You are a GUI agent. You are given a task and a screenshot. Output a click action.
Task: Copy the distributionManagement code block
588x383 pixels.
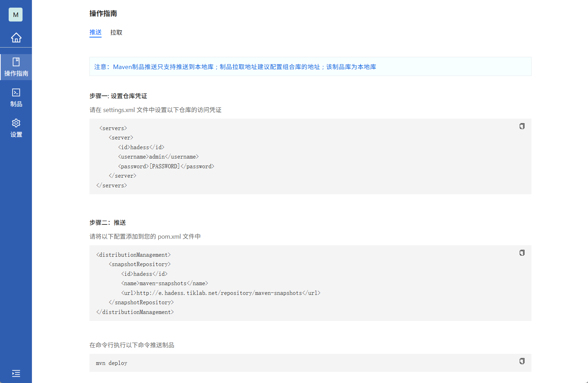coord(522,253)
